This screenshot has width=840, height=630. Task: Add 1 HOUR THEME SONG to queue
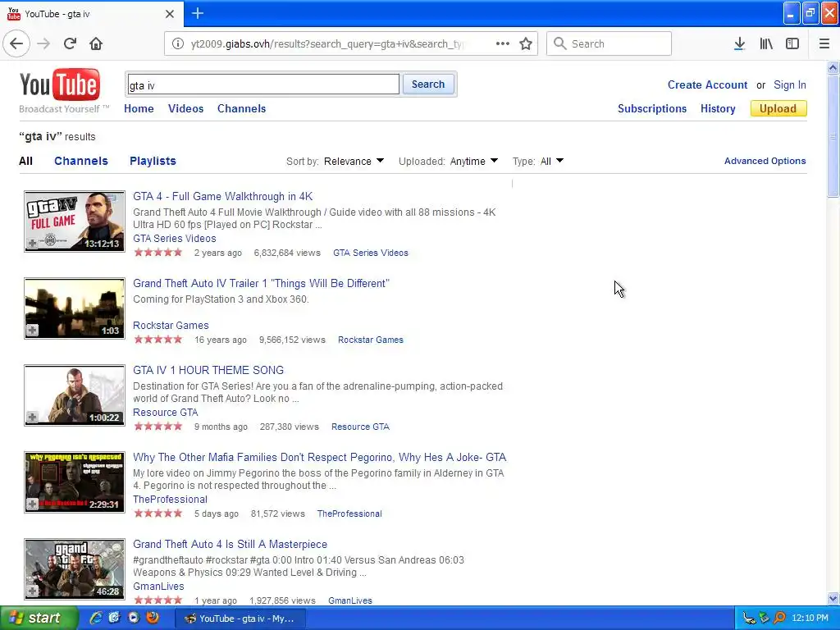pyautogui.click(x=33, y=417)
